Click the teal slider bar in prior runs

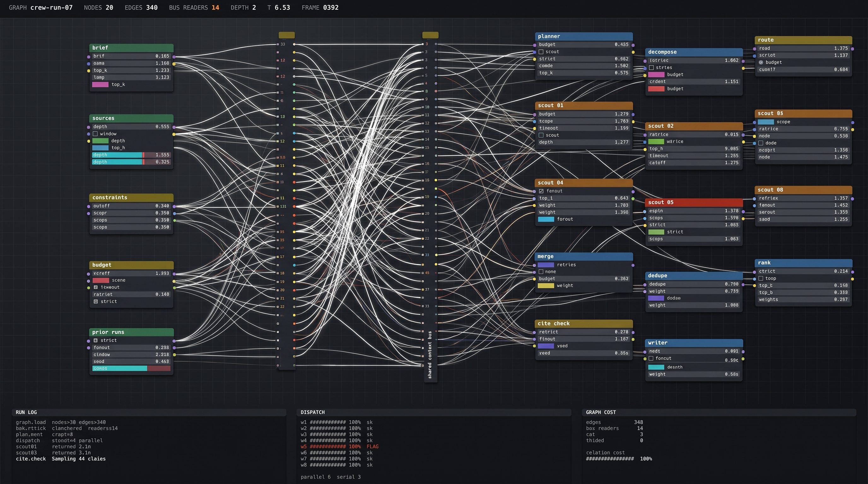132,369
